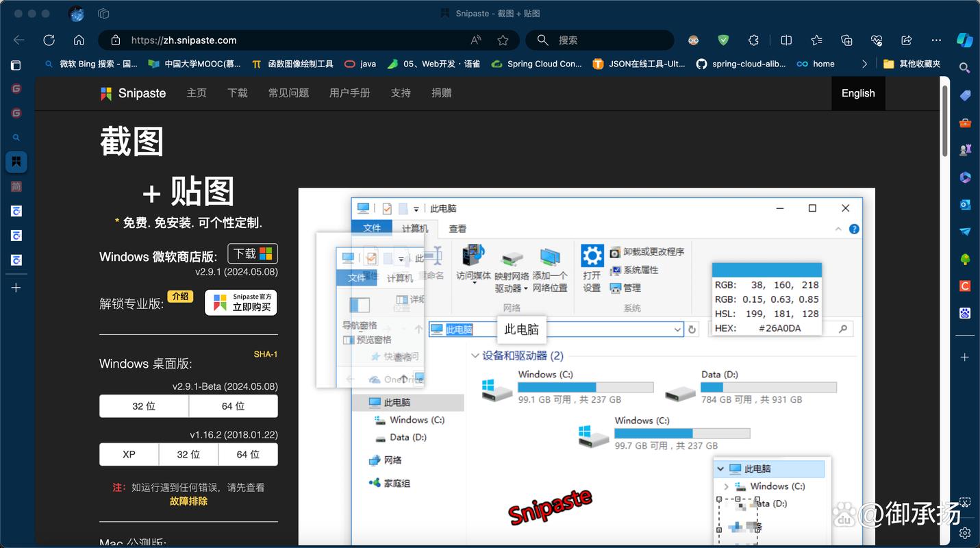The width and height of the screenshot is (980, 548).
Task: Open the 用户手册 nav item
Action: 349,92
